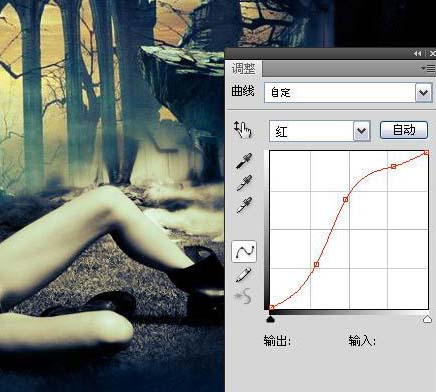
Task: Switch to pencil draw curve mode
Action: (x=243, y=275)
